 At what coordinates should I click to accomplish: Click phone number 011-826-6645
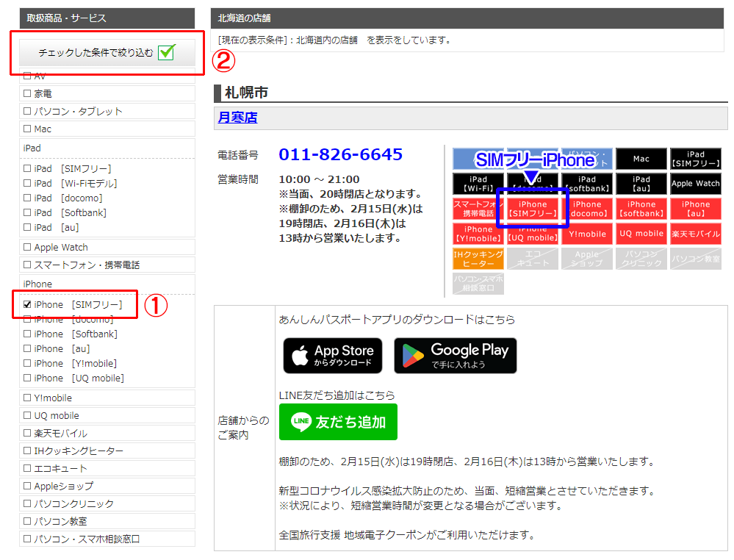341,154
